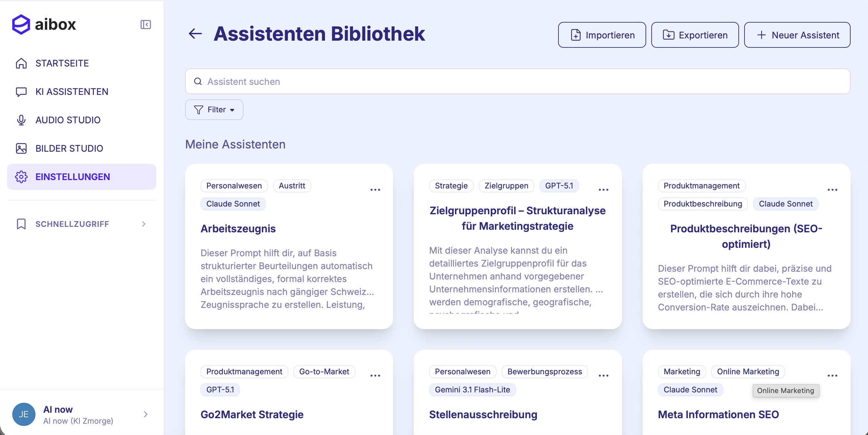Click the Importieren button
The height and width of the screenshot is (435, 868).
[602, 35]
